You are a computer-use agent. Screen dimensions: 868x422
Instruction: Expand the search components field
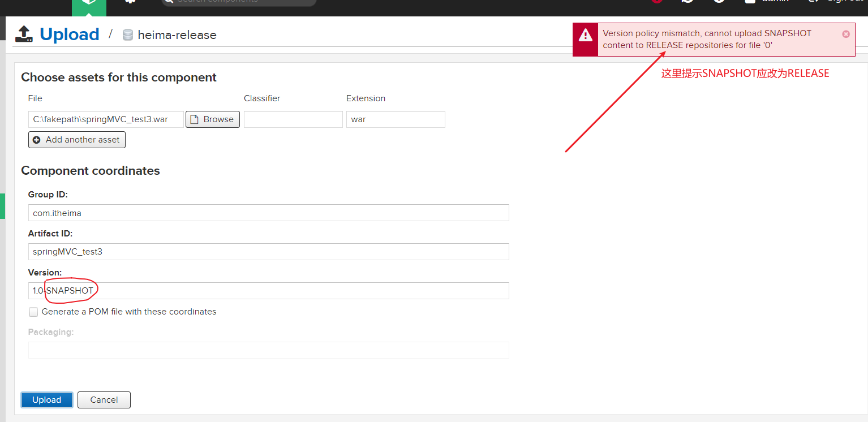pos(238,2)
